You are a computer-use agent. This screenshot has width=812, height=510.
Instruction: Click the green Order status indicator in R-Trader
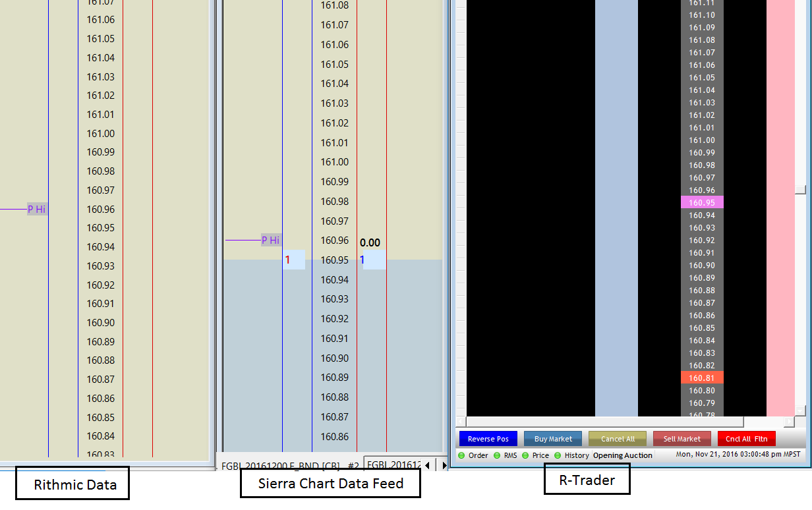pos(461,455)
